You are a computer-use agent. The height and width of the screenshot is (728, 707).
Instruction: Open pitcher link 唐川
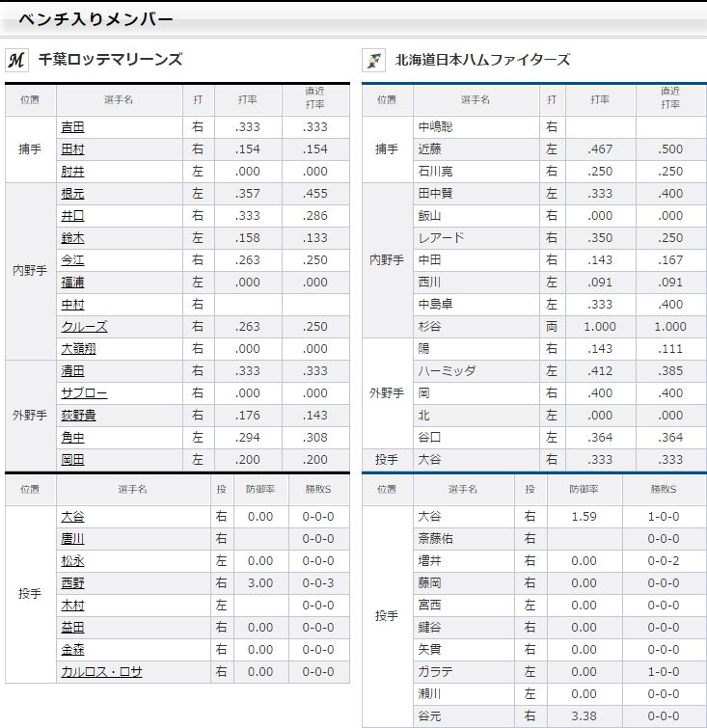tap(73, 539)
